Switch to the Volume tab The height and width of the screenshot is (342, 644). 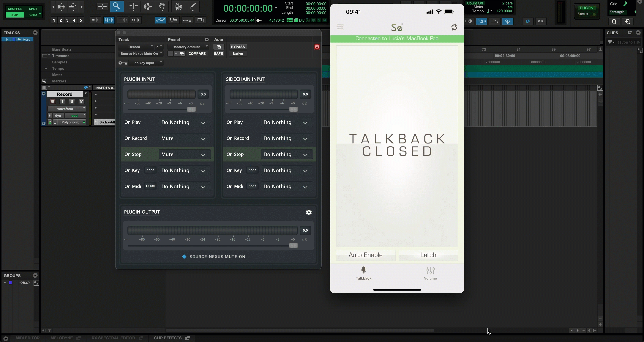click(430, 273)
